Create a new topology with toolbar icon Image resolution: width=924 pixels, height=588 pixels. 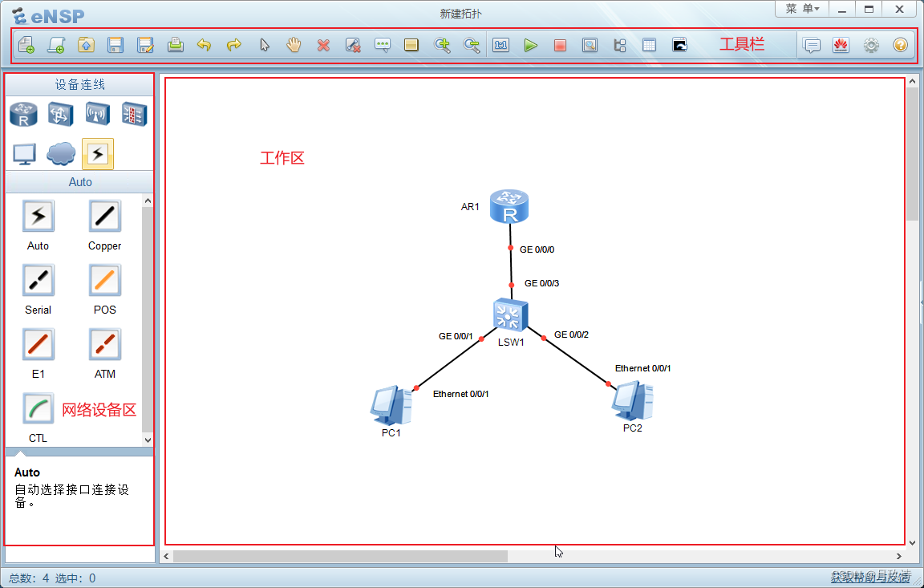click(x=26, y=45)
